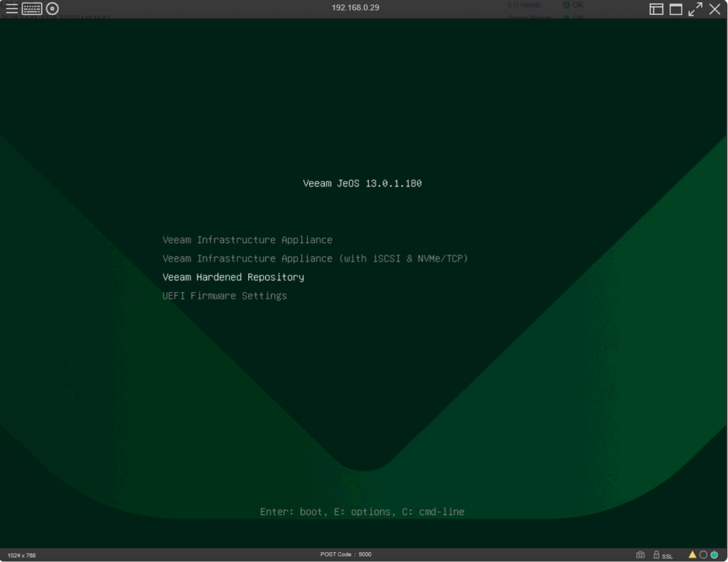Select UEFI Firmware Settings entry
The height and width of the screenshot is (562, 728).
point(225,295)
